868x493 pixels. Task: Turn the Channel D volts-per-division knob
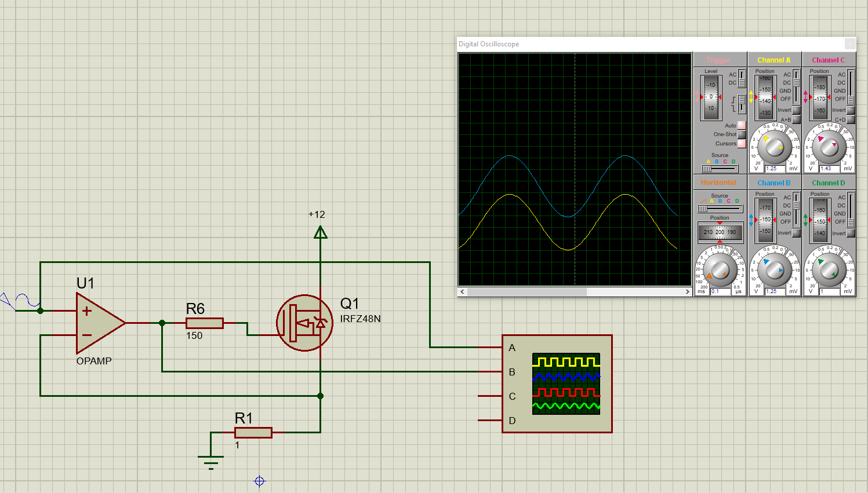[x=829, y=270]
